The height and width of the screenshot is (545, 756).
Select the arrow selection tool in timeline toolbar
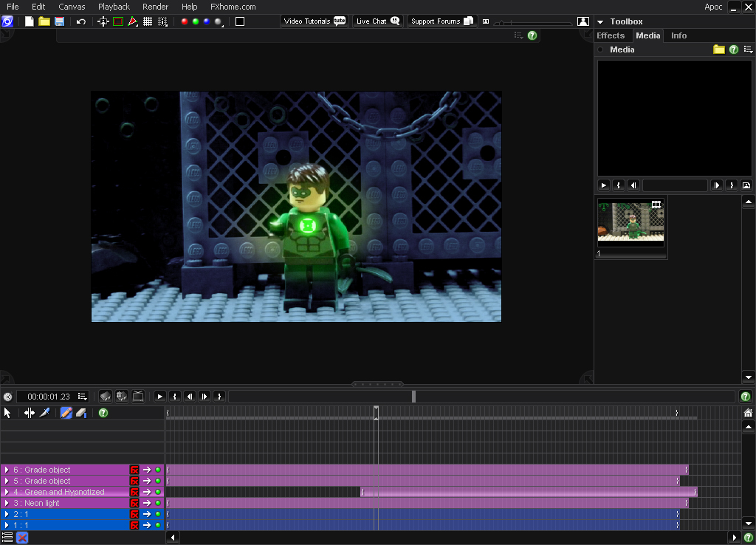tap(7, 413)
